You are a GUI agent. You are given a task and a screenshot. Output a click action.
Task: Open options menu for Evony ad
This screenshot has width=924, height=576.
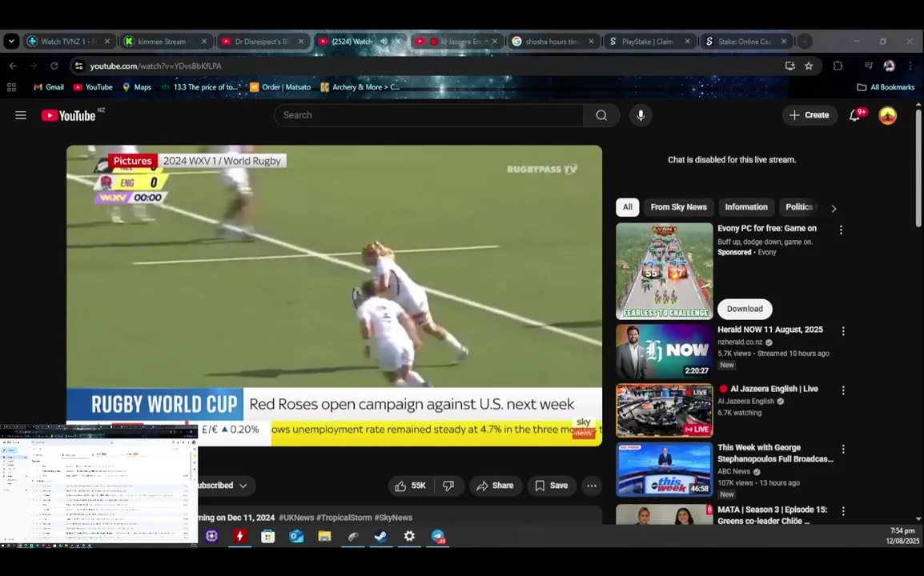coord(841,230)
